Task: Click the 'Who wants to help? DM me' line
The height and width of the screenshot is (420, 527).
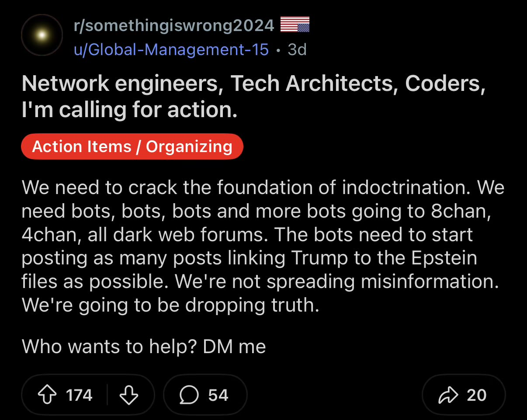Action: [144, 347]
